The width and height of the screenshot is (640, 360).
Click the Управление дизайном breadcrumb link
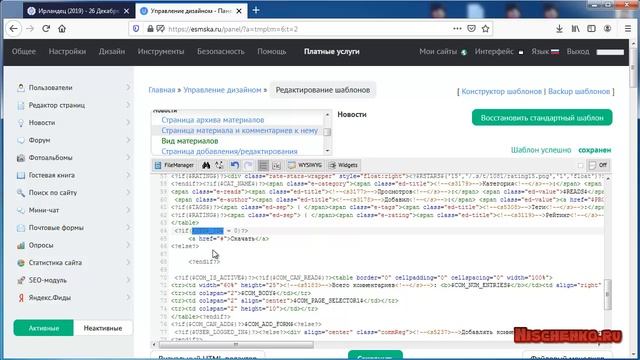[x=222, y=90]
